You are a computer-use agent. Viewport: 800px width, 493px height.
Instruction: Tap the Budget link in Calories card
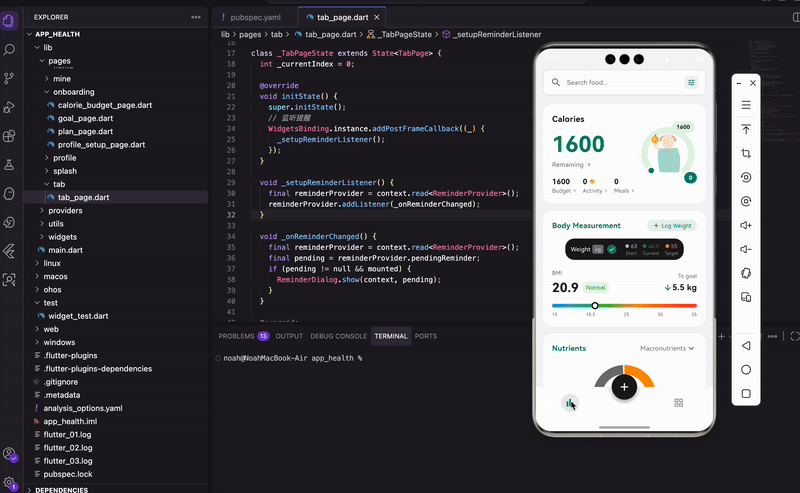coord(563,191)
